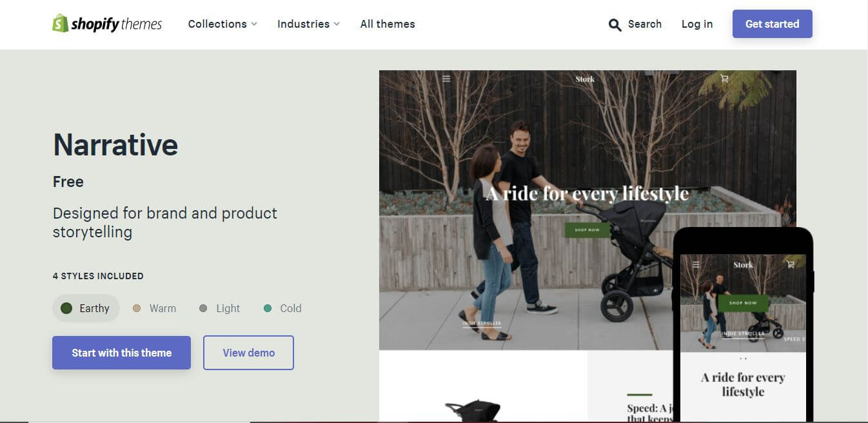Click the cart icon in the desktop preview
This screenshot has width=868, height=423.
[725, 78]
